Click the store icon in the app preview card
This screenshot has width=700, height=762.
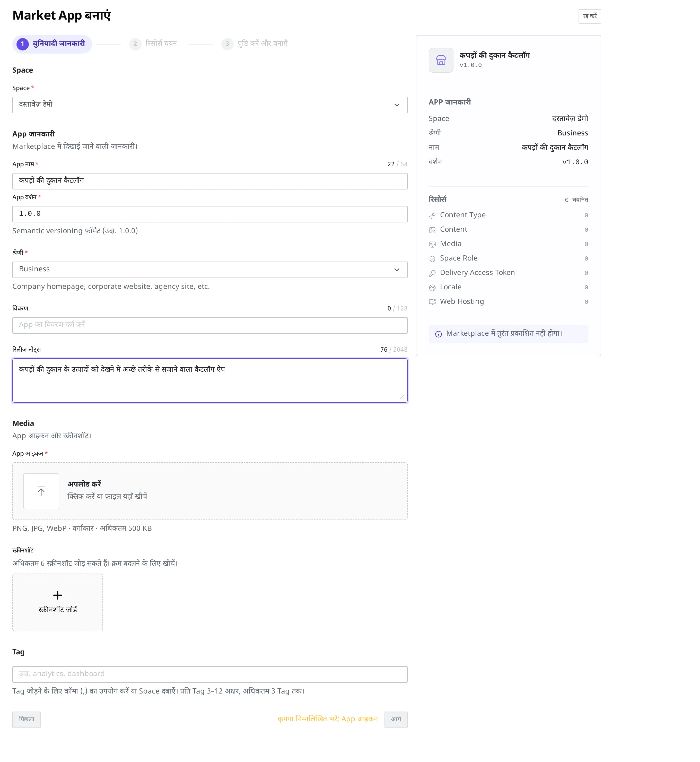coord(441,60)
